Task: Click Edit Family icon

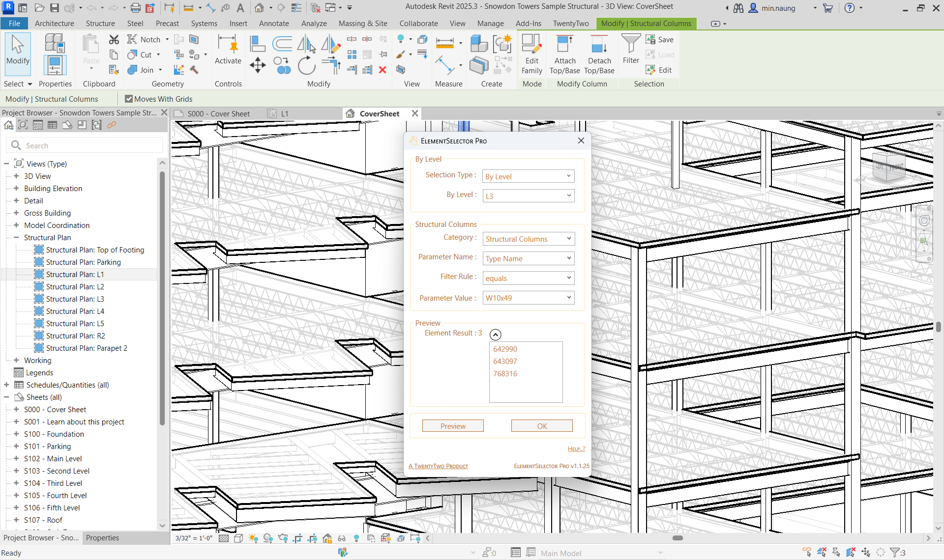Action: [532, 54]
